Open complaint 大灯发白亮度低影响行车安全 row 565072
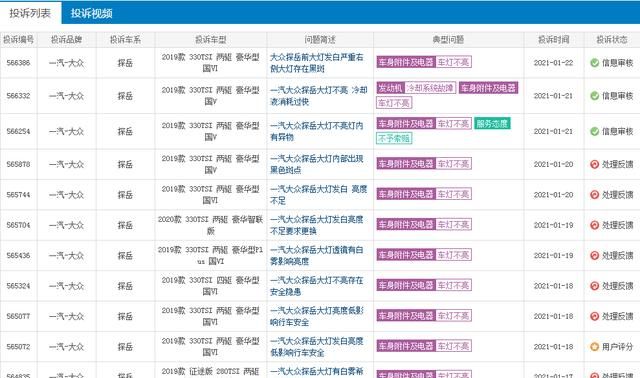Viewport: 640px width, 378px height. 317,347
